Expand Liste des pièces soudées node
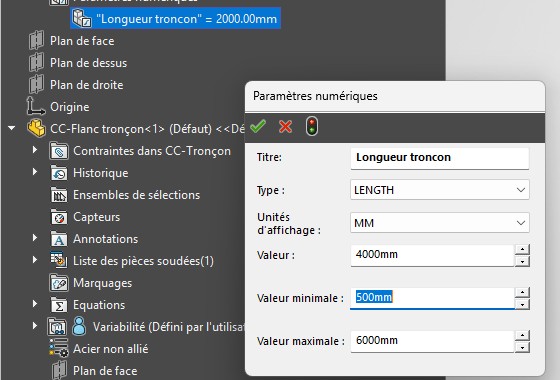 35,260
